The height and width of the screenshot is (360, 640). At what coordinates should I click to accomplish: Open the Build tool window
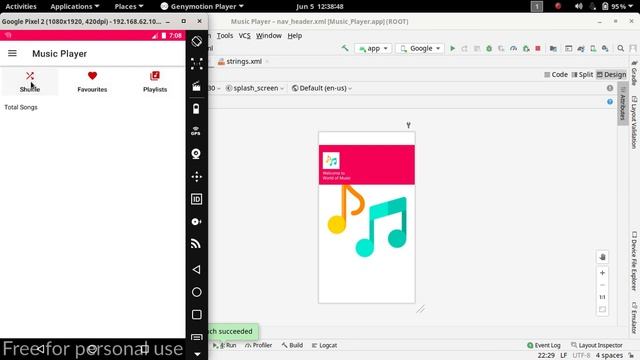point(292,345)
